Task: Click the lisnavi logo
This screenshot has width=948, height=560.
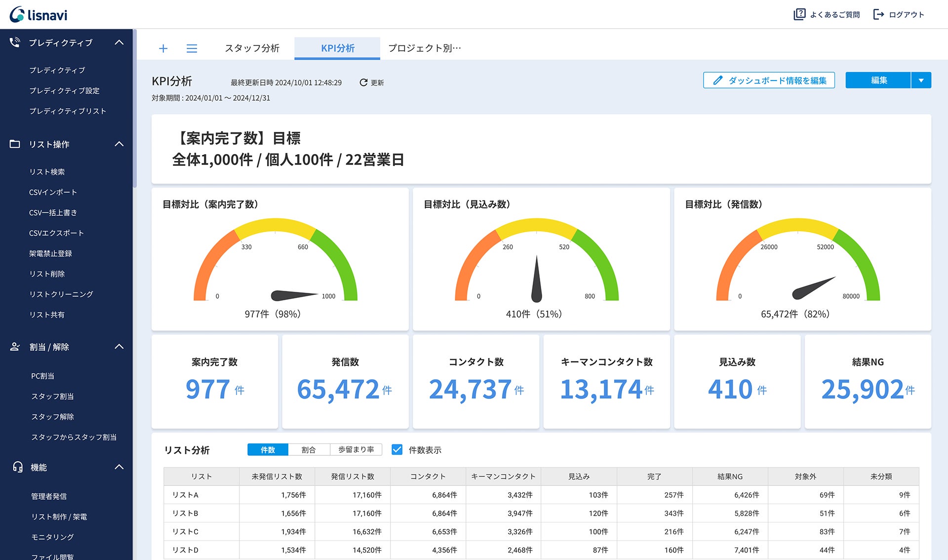Action: [39, 14]
